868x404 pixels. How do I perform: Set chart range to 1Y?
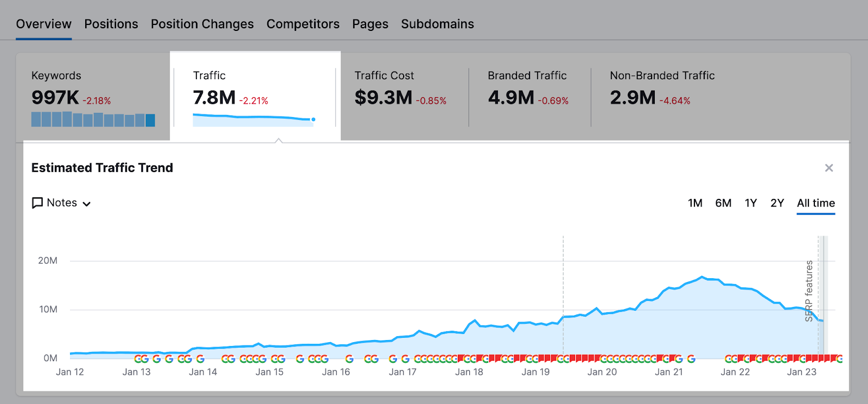[x=751, y=203]
